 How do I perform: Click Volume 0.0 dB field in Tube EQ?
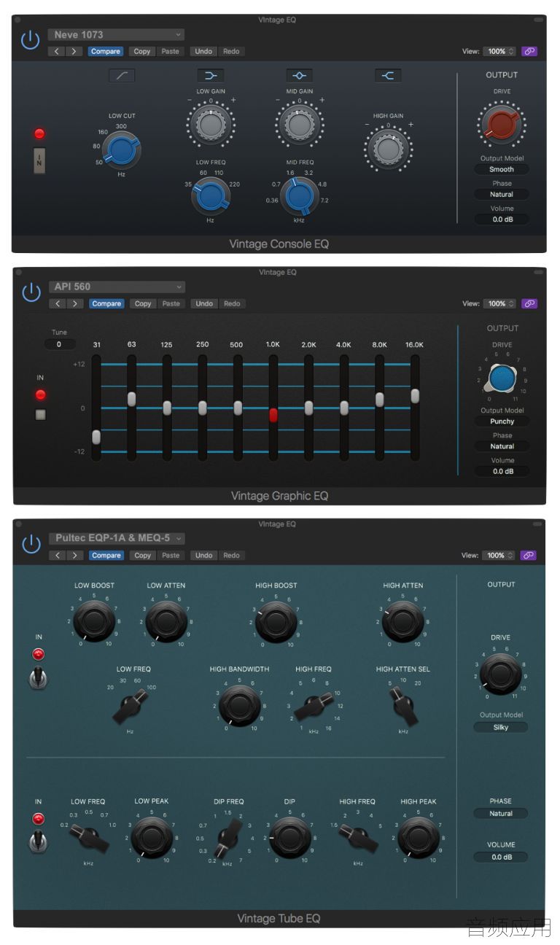[x=501, y=857]
